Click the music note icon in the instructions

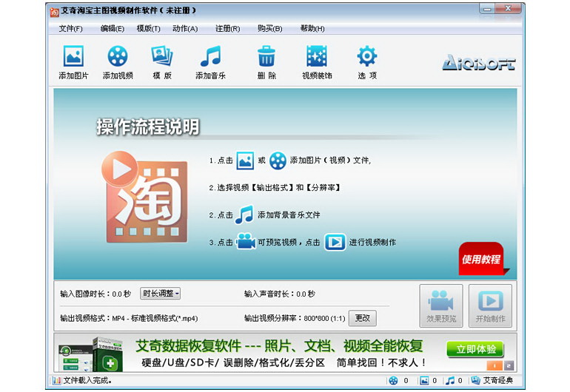coord(244,214)
